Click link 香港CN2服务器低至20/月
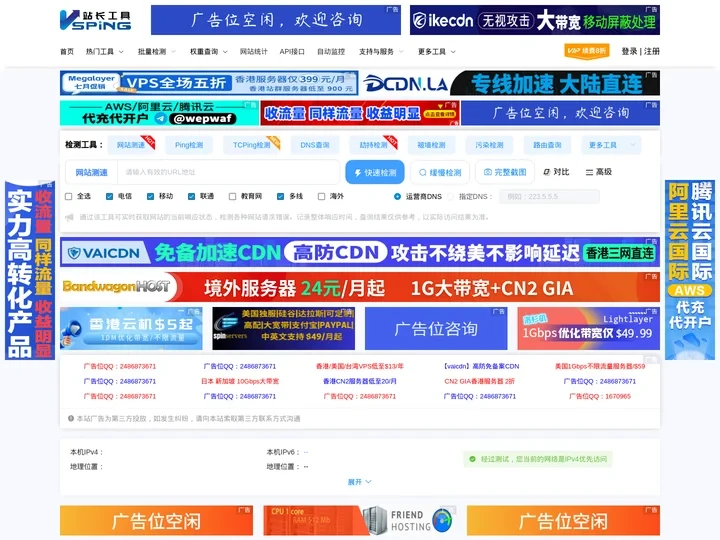 (360, 381)
